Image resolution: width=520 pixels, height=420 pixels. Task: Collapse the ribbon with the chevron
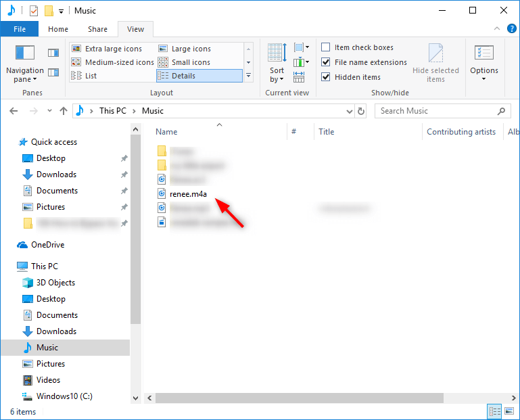coord(497,28)
